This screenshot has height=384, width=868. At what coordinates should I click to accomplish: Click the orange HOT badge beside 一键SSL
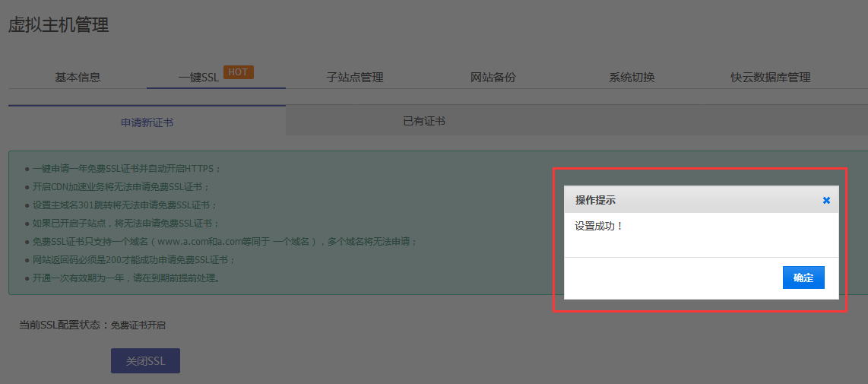point(238,72)
